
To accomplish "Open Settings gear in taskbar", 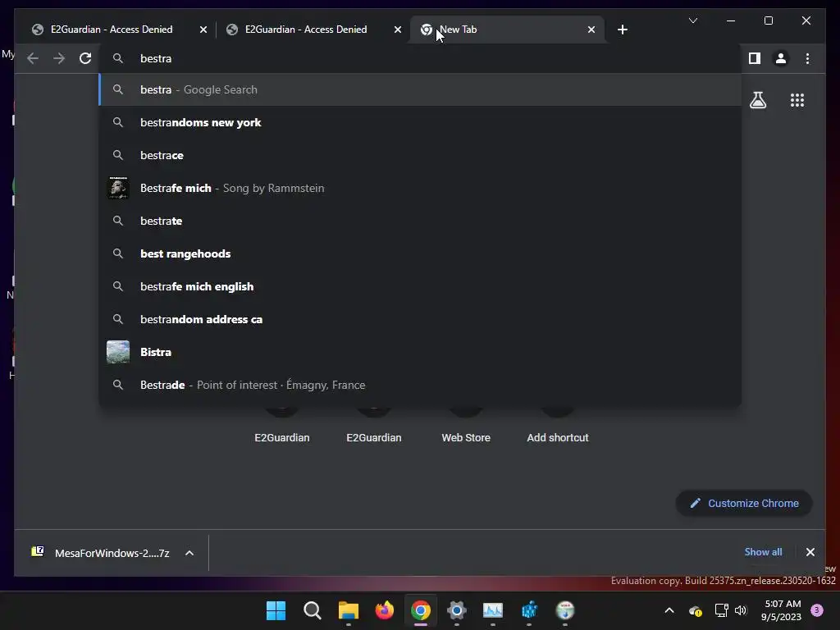I will 457,610.
